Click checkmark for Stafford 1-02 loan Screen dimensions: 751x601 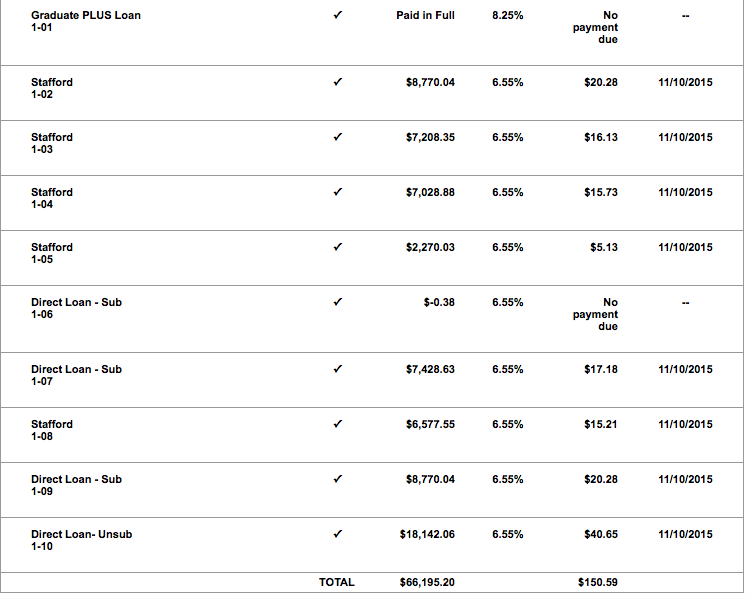pos(338,82)
